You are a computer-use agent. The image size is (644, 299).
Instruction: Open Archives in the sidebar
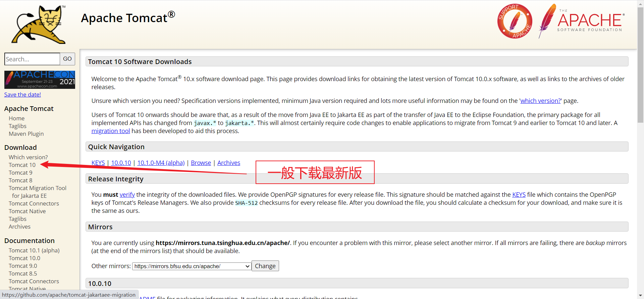tap(19, 227)
